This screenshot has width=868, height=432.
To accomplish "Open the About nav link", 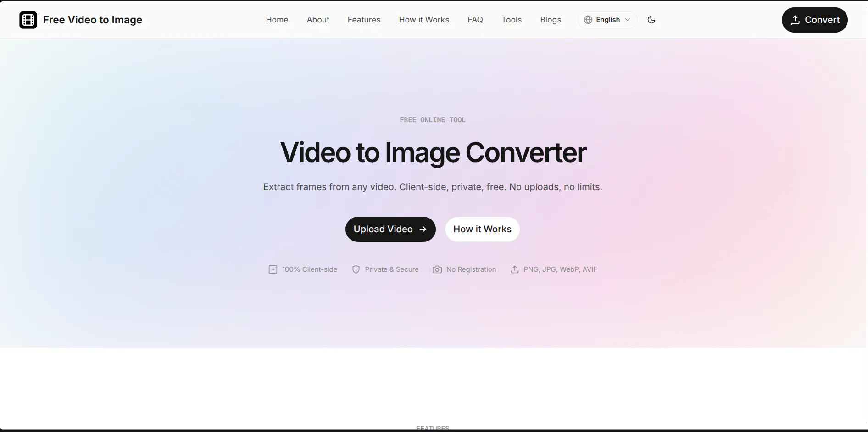I will [x=318, y=20].
